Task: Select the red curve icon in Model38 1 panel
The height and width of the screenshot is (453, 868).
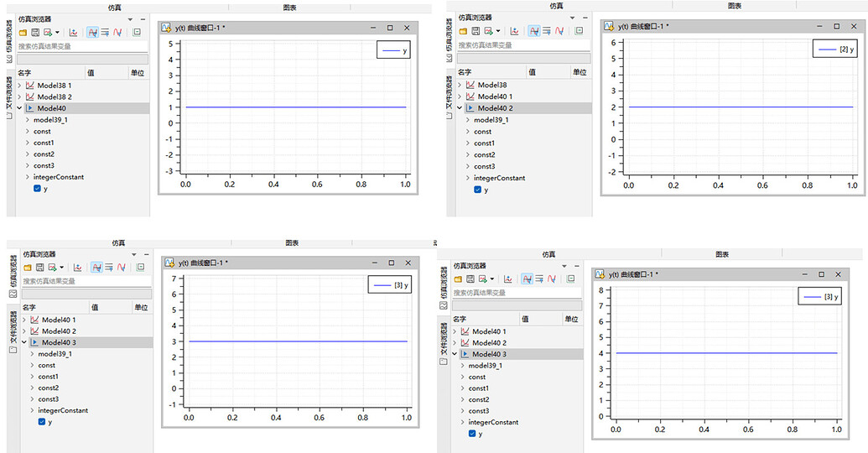Action: click(117, 33)
